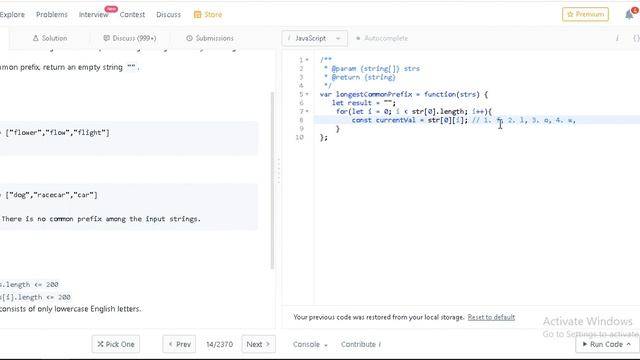
Task: Collapse code fold at line 1
Action: coord(307,60)
